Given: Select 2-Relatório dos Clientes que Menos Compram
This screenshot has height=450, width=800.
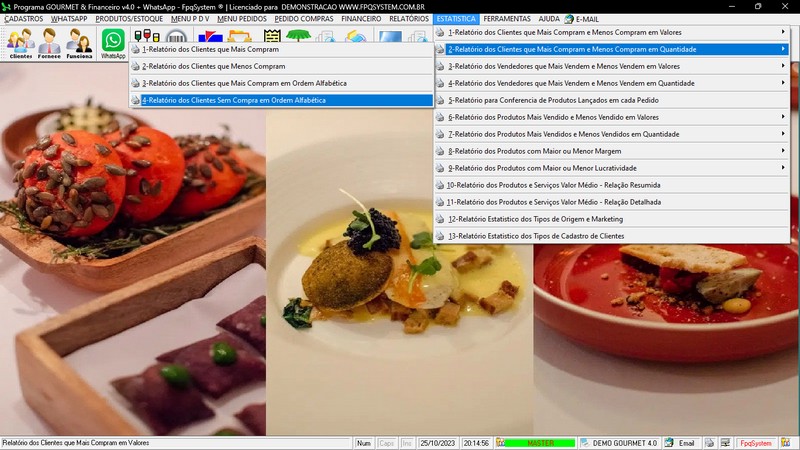Looking at the screenshot, I should 281,66.
